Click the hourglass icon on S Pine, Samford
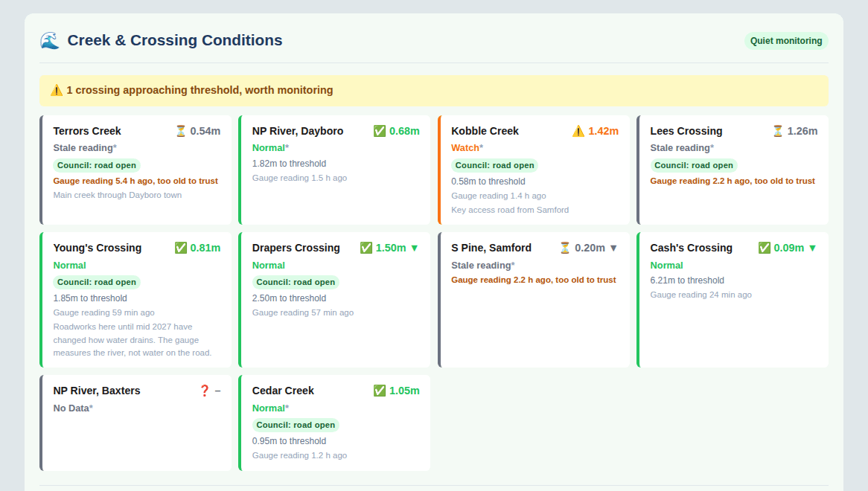The height and width of the screenshot is (491, 868). [x=564, y=248]
